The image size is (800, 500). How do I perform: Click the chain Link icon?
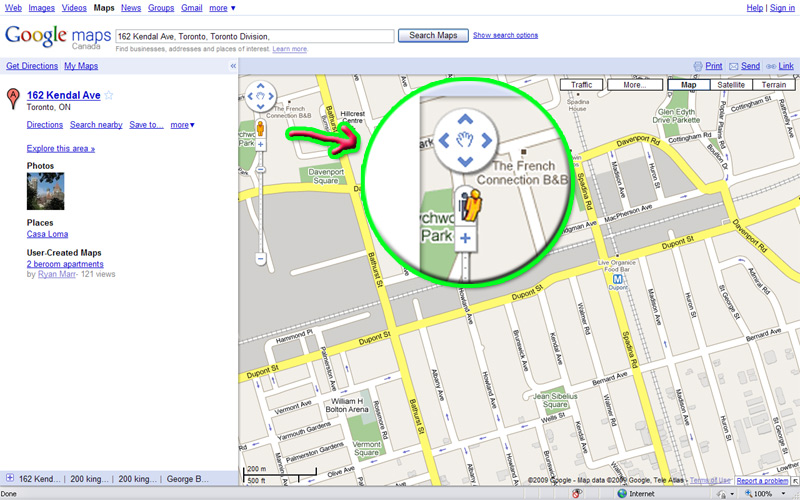pyautogui.click(x=771, y=66)
